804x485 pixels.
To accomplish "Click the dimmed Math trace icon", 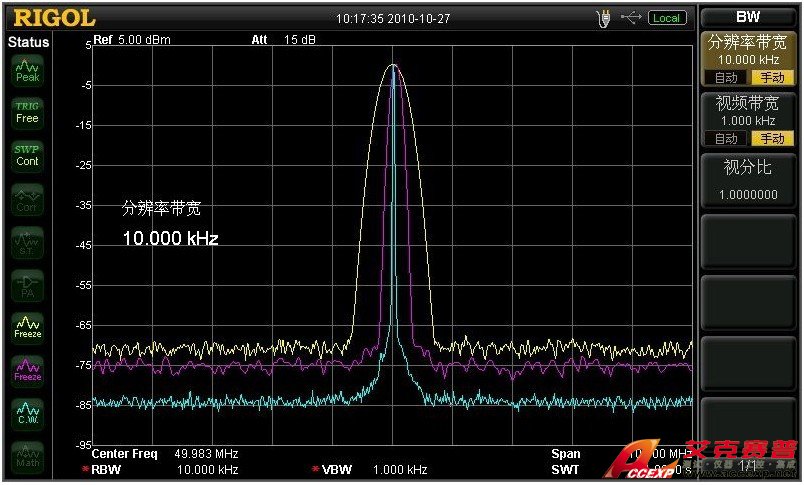I will point(27,456).
